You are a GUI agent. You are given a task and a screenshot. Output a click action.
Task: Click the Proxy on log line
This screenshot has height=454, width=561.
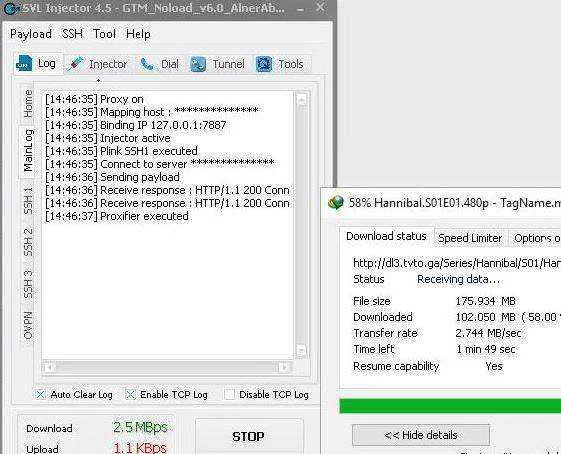(x=94, y=99)
